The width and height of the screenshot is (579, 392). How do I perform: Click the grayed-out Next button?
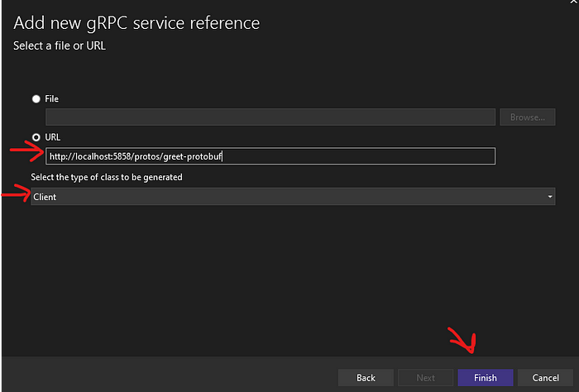pyautogui.click(x=425, y=378)
